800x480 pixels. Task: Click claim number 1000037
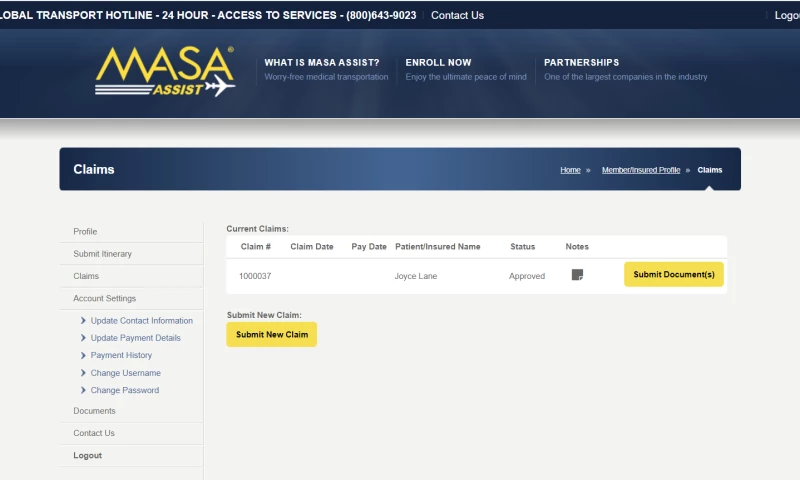[255, 276]
